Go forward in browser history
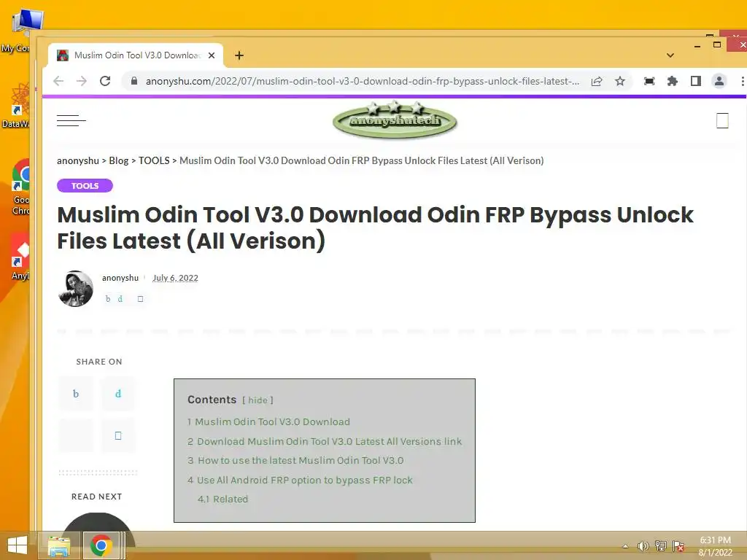Screen dimensions: 747x560 point(82,81)
